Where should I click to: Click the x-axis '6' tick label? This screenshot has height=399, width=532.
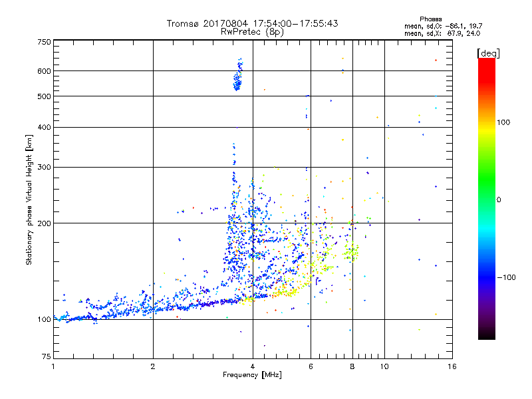pos(311,366)
